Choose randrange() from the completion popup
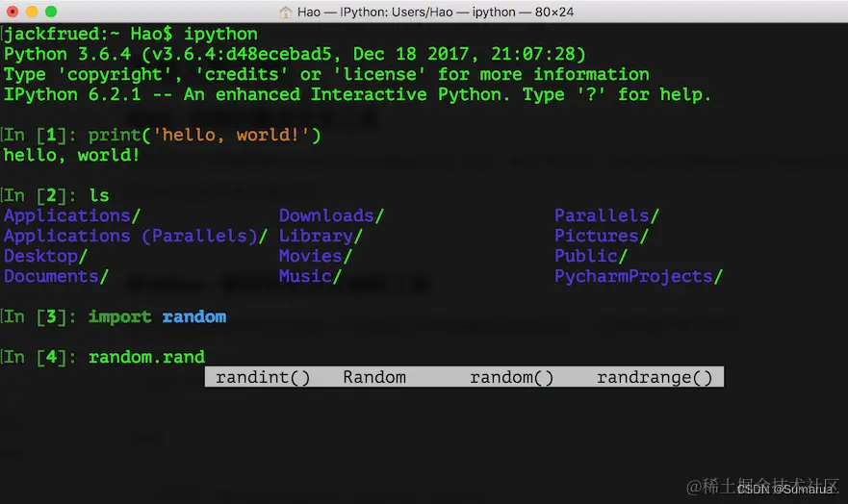The width and height of the screenshot is (848, 504). pyautogui.click(x=655, y=377)
